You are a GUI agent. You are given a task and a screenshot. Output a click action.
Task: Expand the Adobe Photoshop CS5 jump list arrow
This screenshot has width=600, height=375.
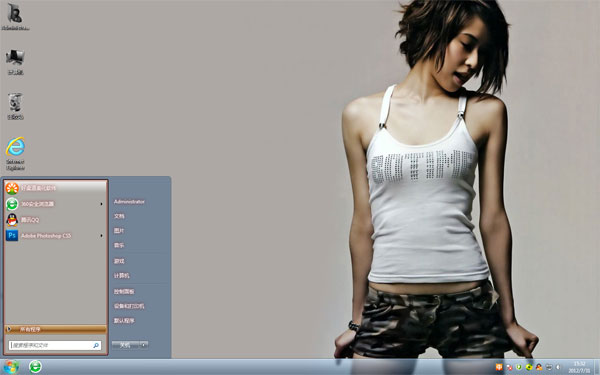(101, 236)
